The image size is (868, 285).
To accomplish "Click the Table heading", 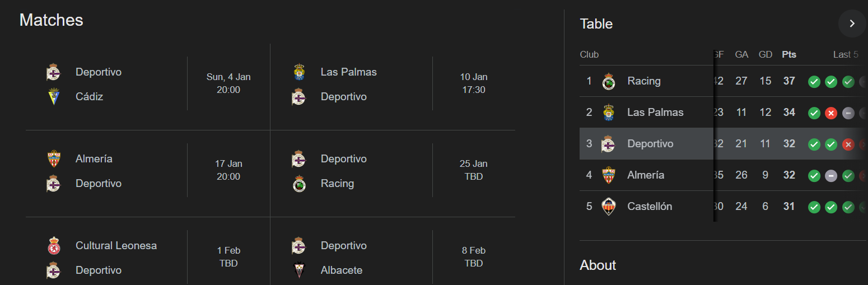I will pyautogui.click(x=596, y=24).
